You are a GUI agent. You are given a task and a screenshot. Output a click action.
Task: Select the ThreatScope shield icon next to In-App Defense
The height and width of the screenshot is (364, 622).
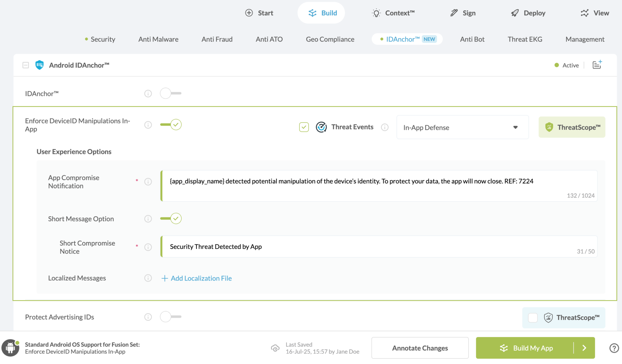549,127
